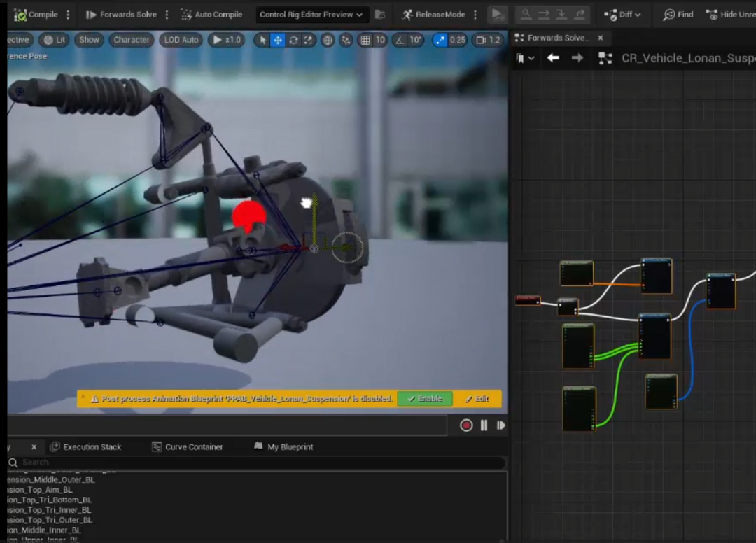Click the record animation button
Screen dimensions: 756x543
(466, 425)
